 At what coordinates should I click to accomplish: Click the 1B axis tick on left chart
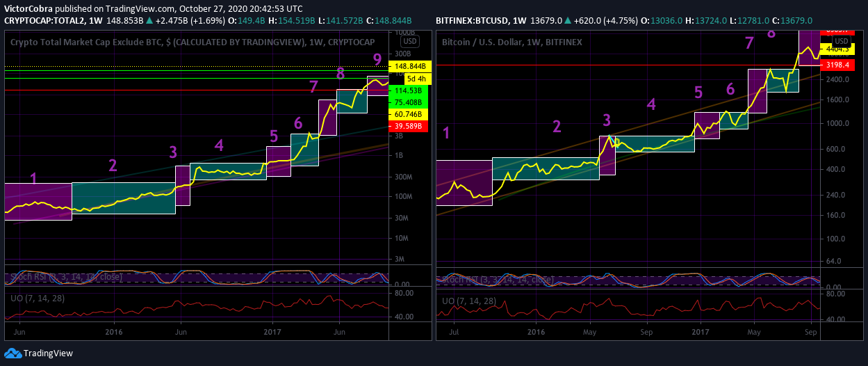coord(400,156)
